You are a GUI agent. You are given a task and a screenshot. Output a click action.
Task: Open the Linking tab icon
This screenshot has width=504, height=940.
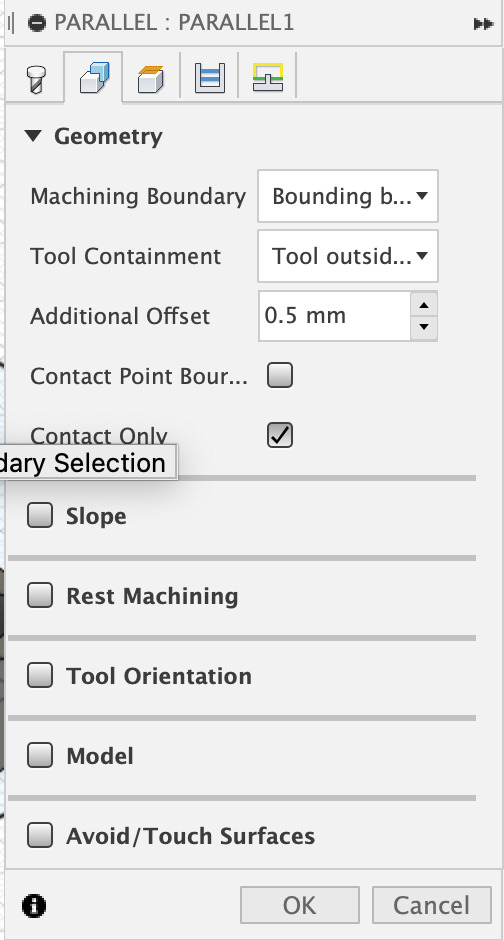[267, 77]
